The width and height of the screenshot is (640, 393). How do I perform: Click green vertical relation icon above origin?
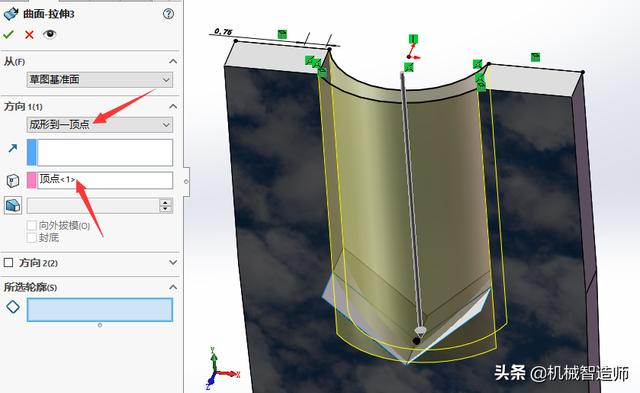click(x=413, y=39)
